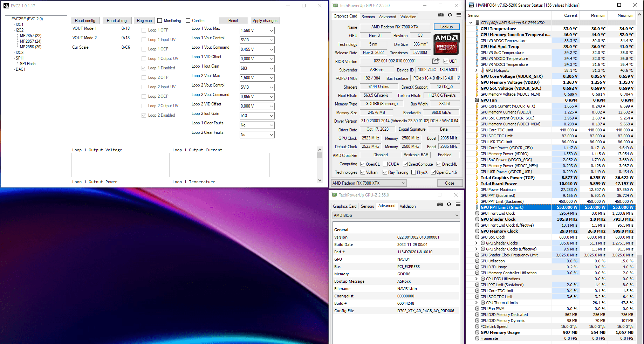Switch to Advanced tab in upper GPU-Z
The image size is (644, 344).
click(388, 17)
